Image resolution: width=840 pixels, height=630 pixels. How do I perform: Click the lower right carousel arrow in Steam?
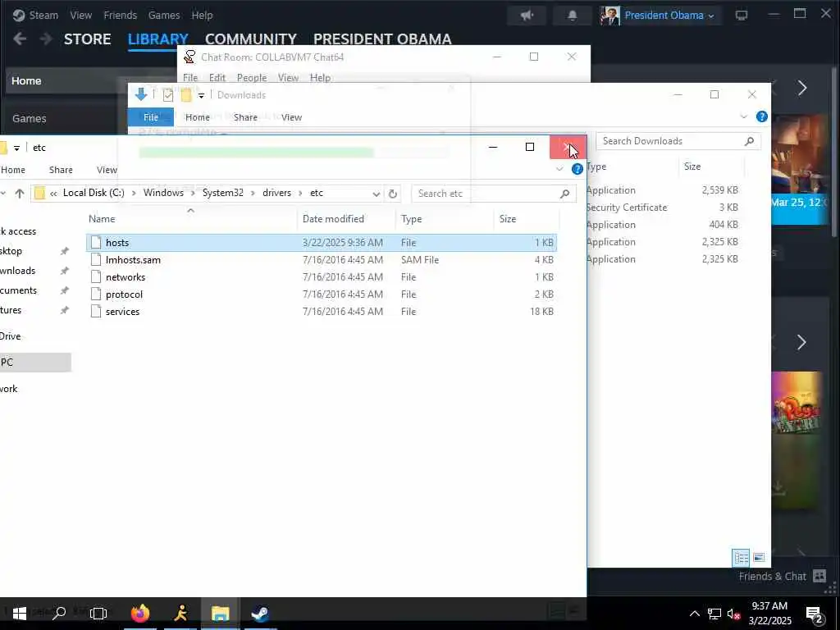[x=802, y=342]
